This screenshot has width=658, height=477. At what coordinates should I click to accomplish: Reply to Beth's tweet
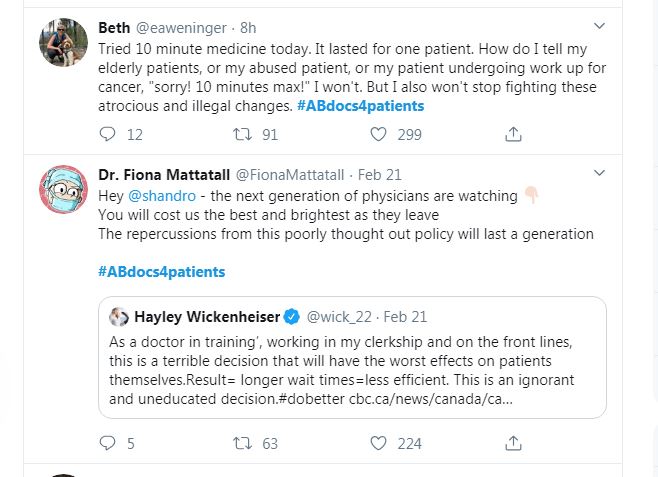point(110,134)
